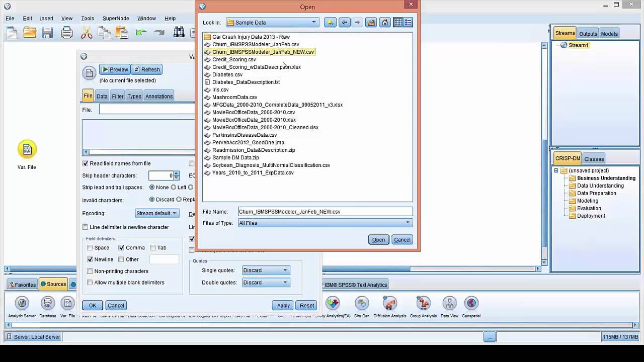Click the create new folder icon
This screenshot has height=362, width=644.
pyautogui.click(x=330, y=23)
